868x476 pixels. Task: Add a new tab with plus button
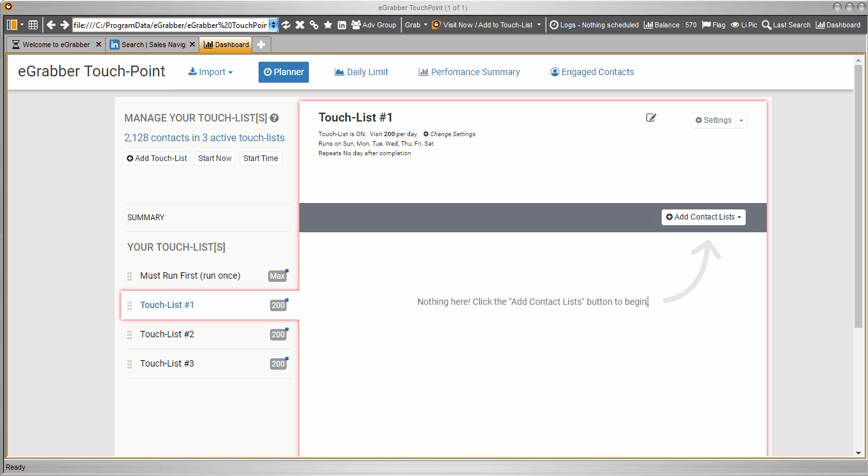click(262, 45)
